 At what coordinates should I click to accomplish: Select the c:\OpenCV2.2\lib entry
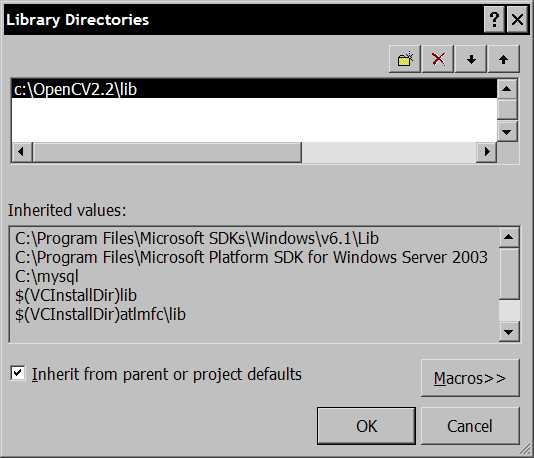click(x=254, y=89)
